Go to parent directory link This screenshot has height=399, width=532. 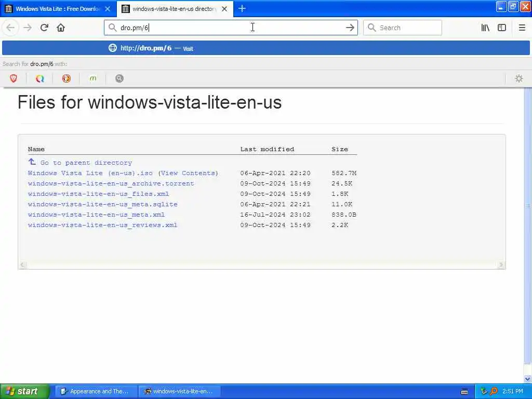86,163
